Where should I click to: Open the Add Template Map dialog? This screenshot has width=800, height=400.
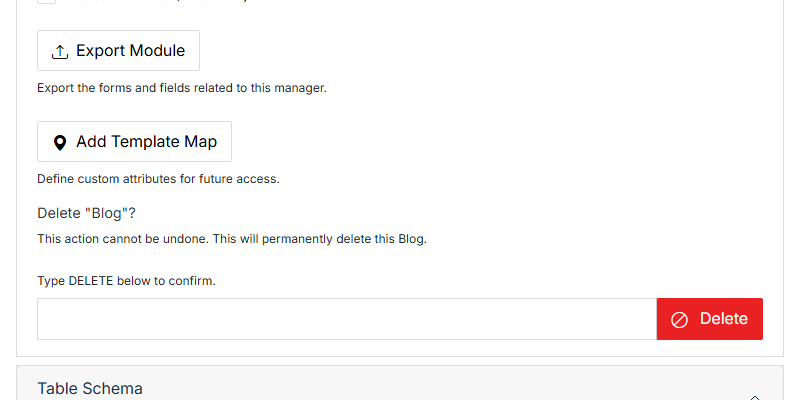pos(134,141)
